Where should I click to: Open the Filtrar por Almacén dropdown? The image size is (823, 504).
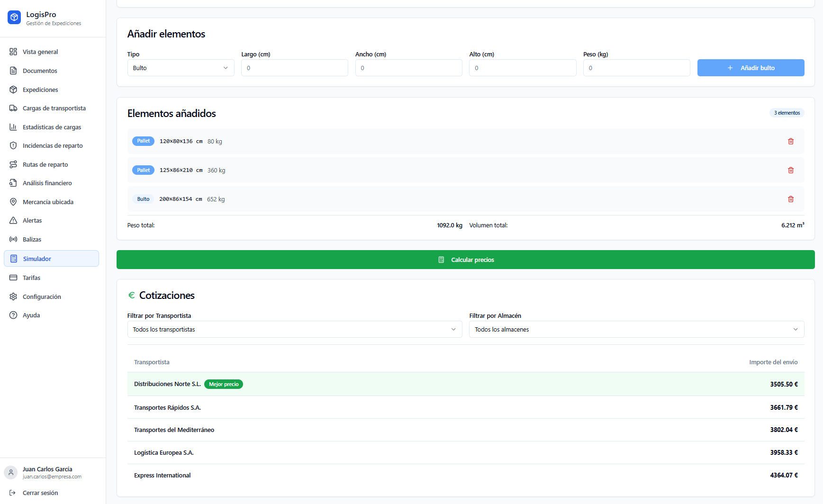pyautogui.click(x=636, y=329)
